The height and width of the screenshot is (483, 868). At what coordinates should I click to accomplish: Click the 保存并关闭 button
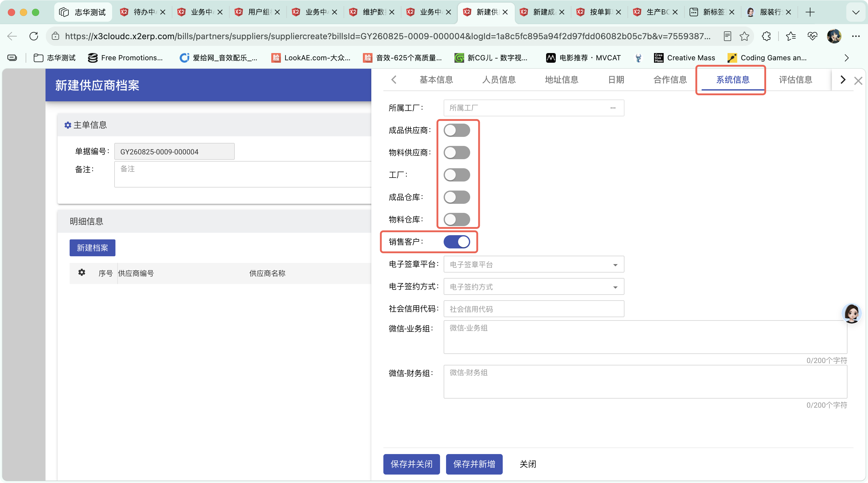pos(411,464)
